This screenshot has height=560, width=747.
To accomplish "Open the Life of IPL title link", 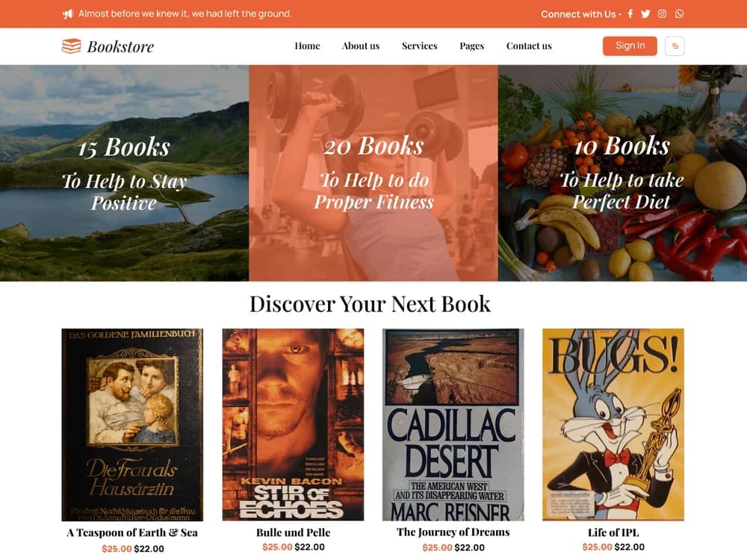I will [613, 532].
